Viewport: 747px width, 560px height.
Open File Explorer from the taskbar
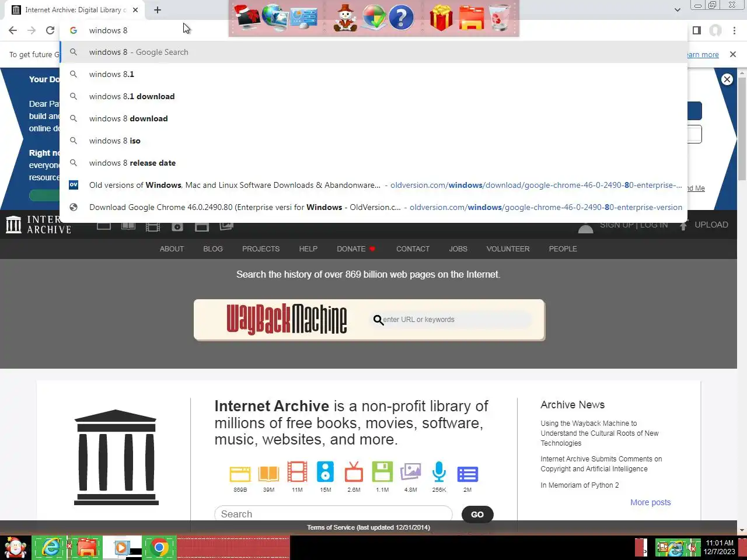coord(87,548)
